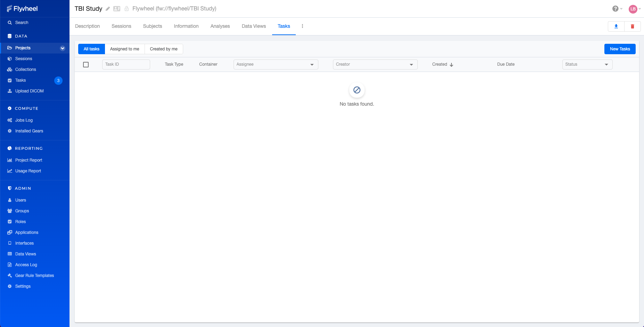Click the contact card icon near title
Viewport: 644px width, 327px height.
pos(117,9)
